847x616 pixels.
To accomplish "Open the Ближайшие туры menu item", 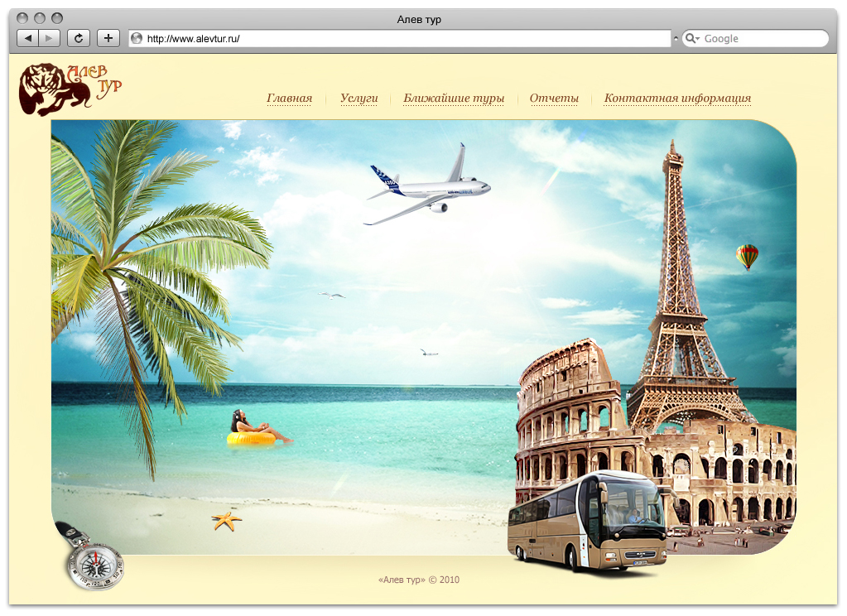I will (x=454, y=99).
